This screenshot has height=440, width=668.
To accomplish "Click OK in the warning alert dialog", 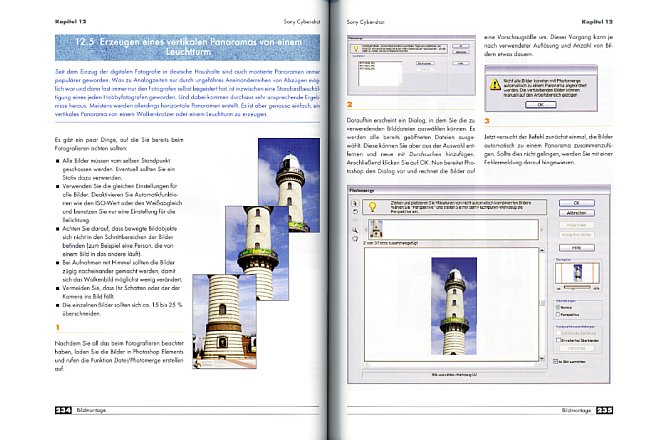I will 541,104.
